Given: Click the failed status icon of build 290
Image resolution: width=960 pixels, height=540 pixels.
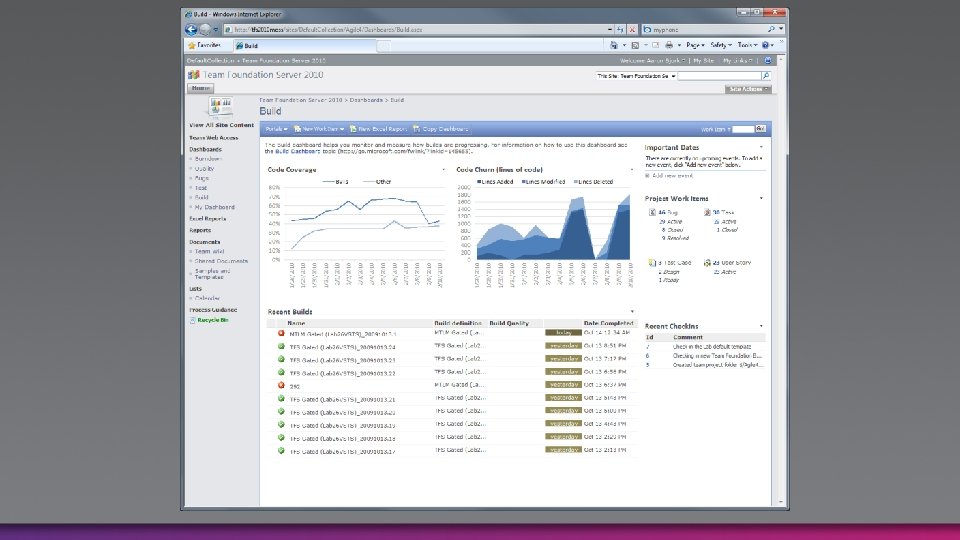Looking at the screenshot, I should coord(281,385).
